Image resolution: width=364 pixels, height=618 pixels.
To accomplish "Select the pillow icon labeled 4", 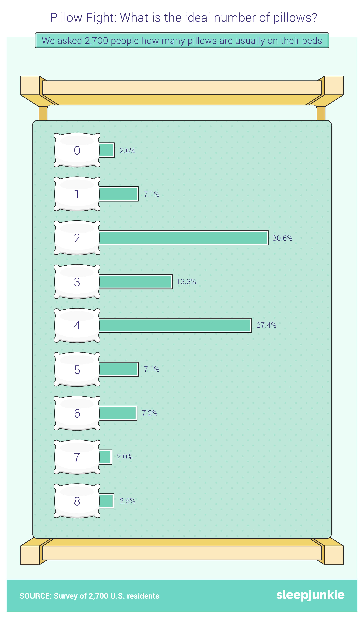I will pyautogui.click(x=77, y=325).
